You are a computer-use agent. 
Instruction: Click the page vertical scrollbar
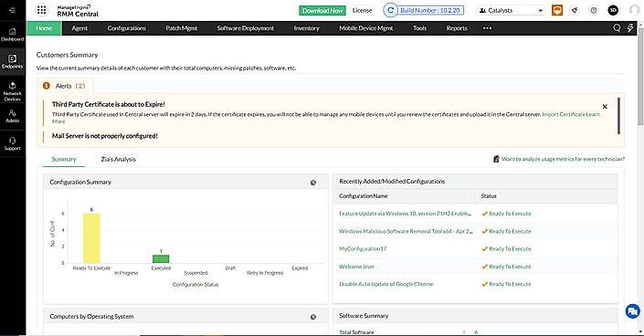[x=640, y=78]
